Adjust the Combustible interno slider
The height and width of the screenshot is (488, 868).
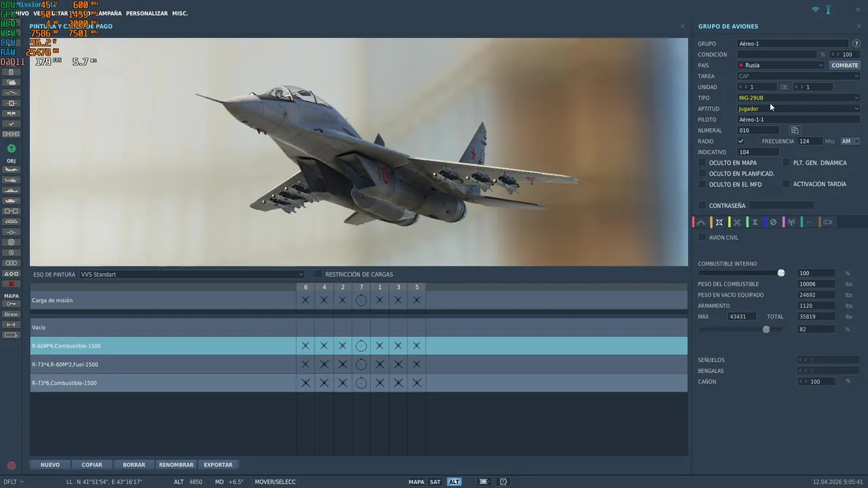781,273
